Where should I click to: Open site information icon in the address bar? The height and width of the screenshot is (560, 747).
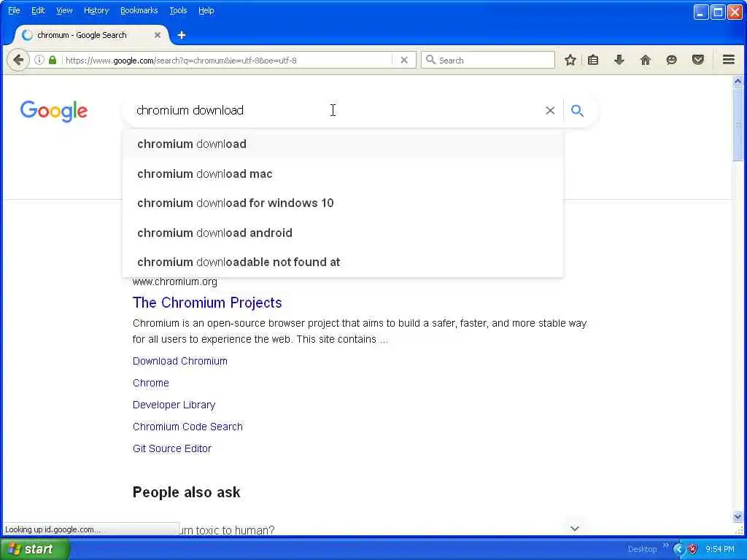point(39,60)
